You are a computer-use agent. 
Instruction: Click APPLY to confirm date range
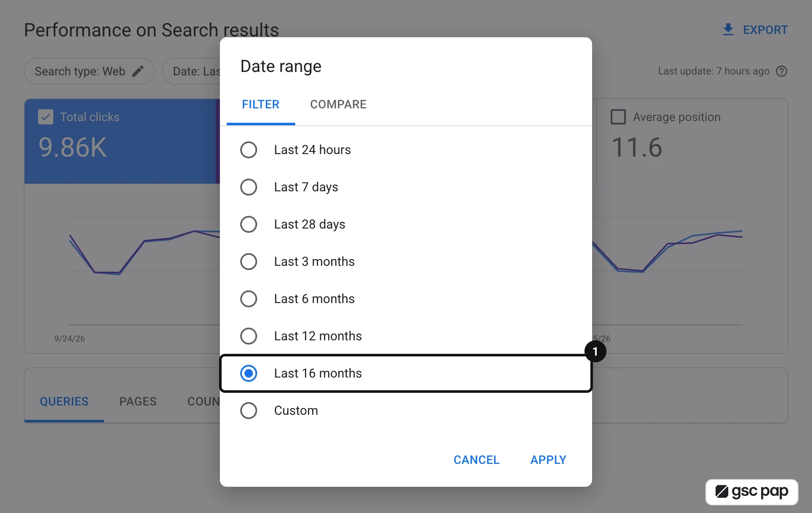pos(548,460)
